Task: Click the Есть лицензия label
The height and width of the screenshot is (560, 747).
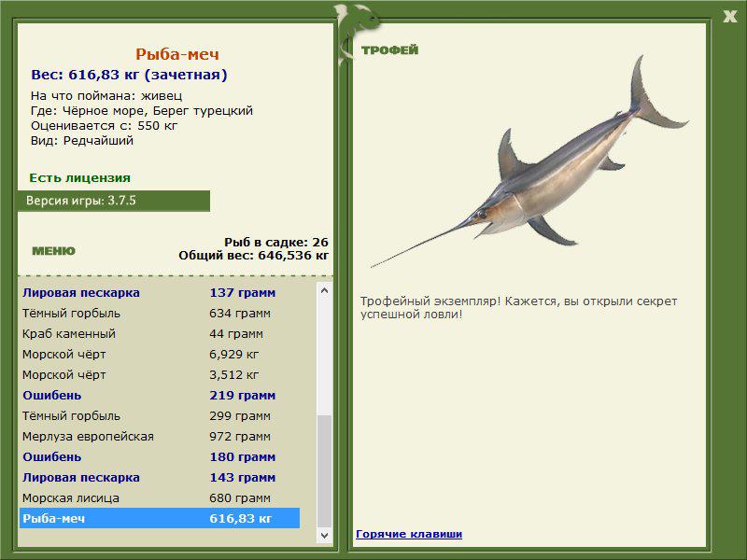Action: click(79, 177)
